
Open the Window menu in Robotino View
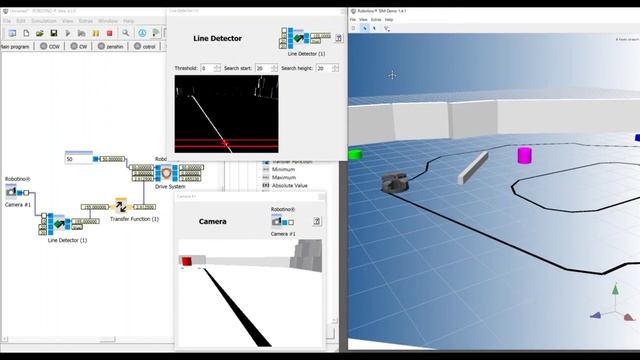[108, 21]
